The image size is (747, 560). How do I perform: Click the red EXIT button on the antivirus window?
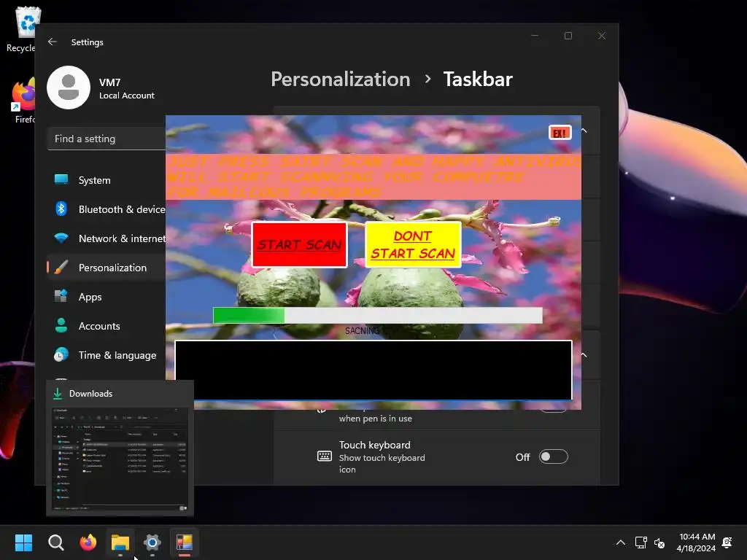[x=560, y=133]
